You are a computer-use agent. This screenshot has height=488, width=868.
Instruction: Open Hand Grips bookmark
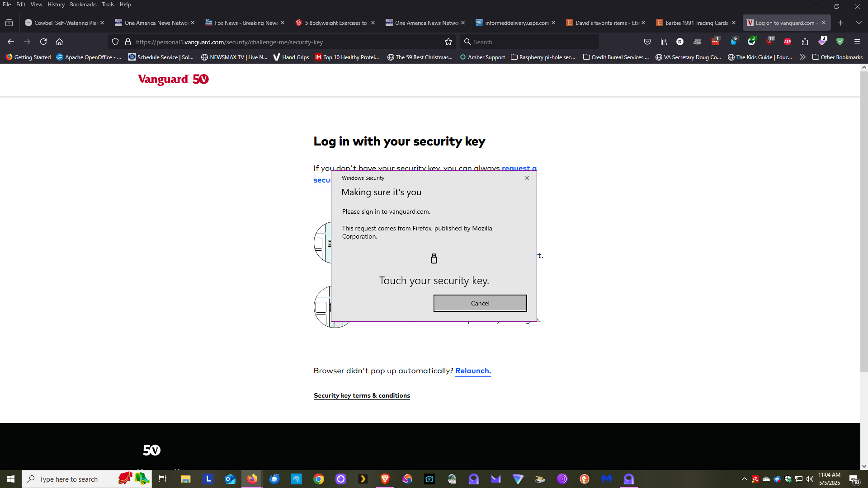coord(291,57)
